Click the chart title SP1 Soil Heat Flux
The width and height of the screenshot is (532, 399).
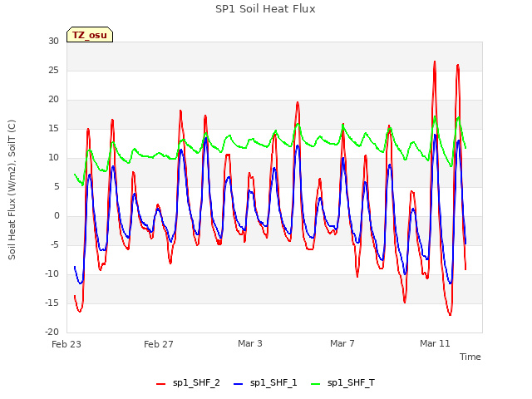265,9
